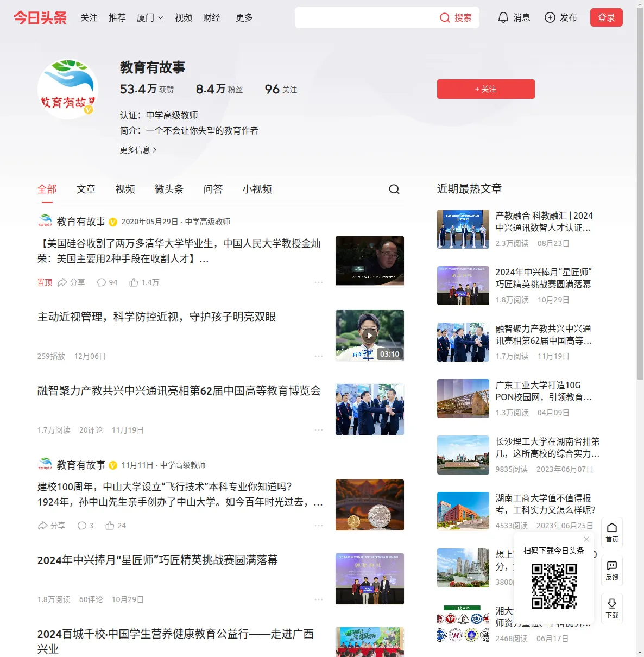Image resolution: width=644 pixels, height=657 pixels.
Task: Share the 建校100周年 post
Action: click(52, 526)
